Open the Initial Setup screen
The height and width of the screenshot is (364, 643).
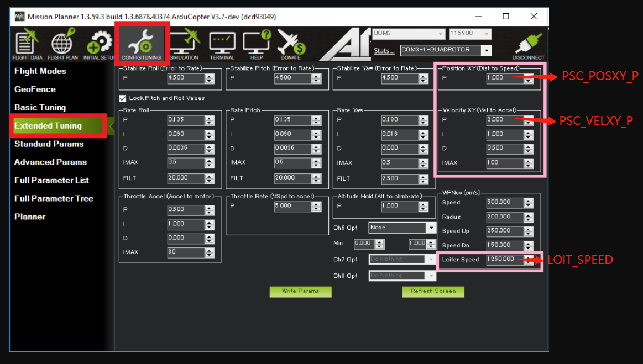point(98,44)
